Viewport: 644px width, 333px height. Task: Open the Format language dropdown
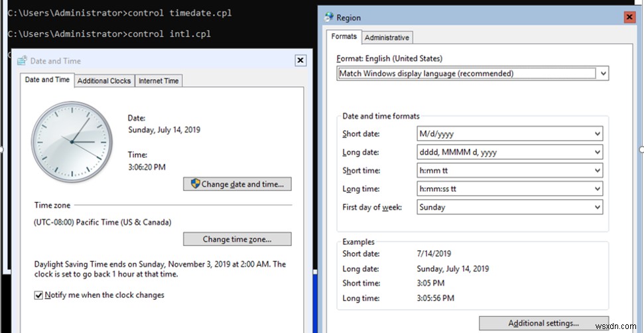pos(472,74)
